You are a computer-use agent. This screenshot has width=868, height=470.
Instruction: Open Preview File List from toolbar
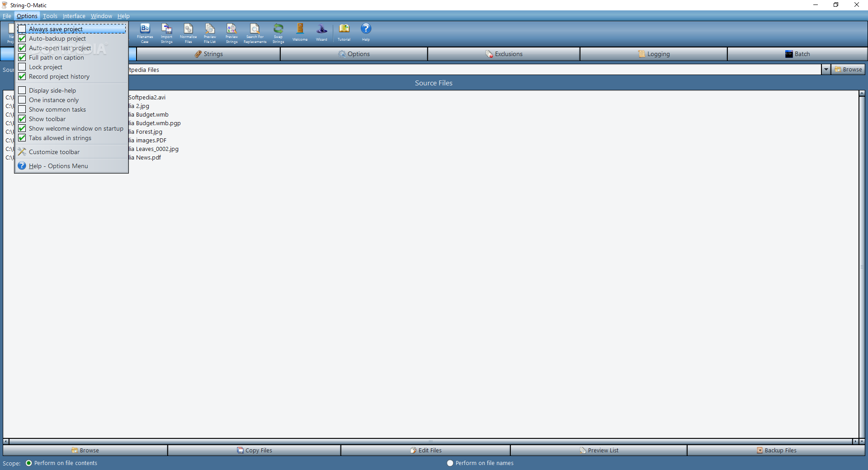pos(210,33)
